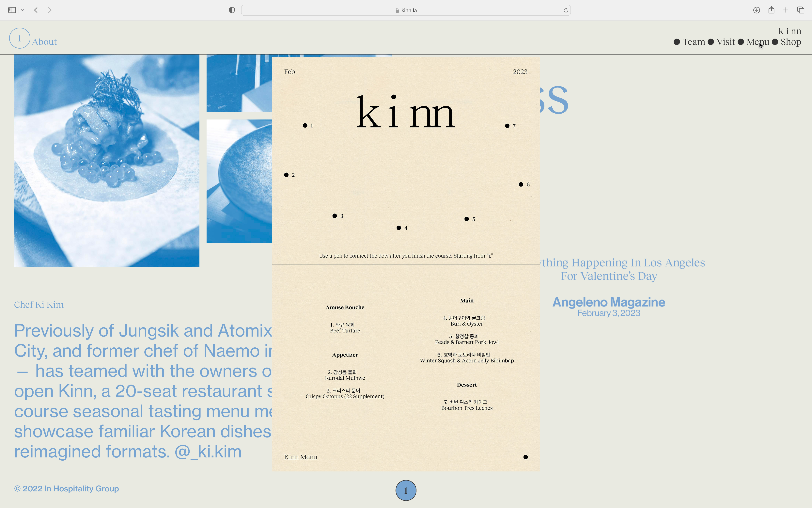The height and width of the screenshot is (508, 812).
Task: Click the Dessert heading
Action: click(x=467, y=385)
